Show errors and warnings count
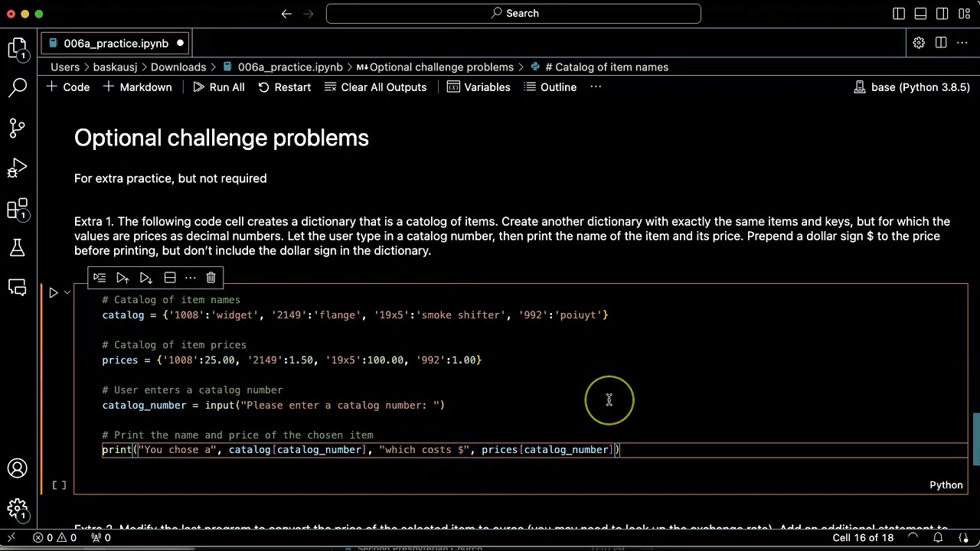Screen dimensions: 980x551 (x=55, y=538)
